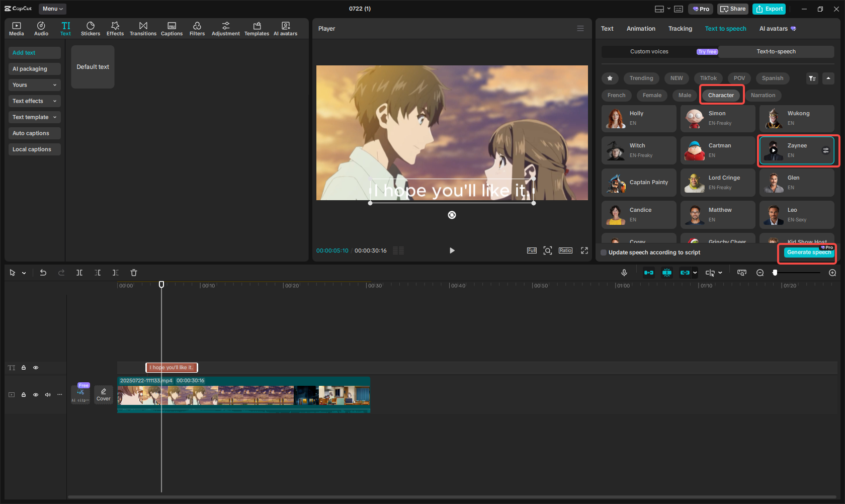
Task: Undo the last edit
Action: click(x=43, y=272)
